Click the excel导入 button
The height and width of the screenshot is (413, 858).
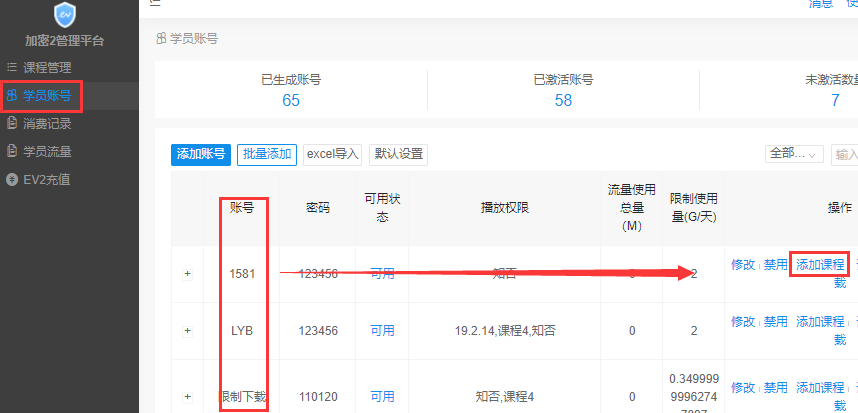click(332, 154)
